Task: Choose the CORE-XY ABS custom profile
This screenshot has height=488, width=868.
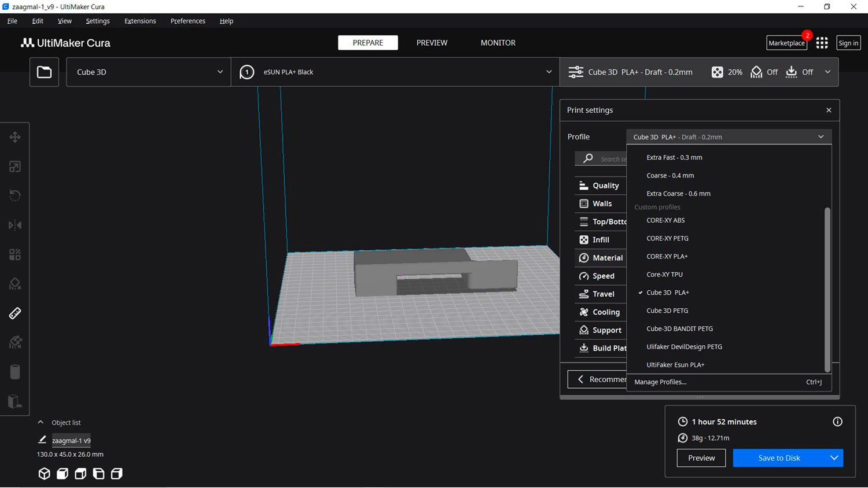Action: click(x=665, y=220)
